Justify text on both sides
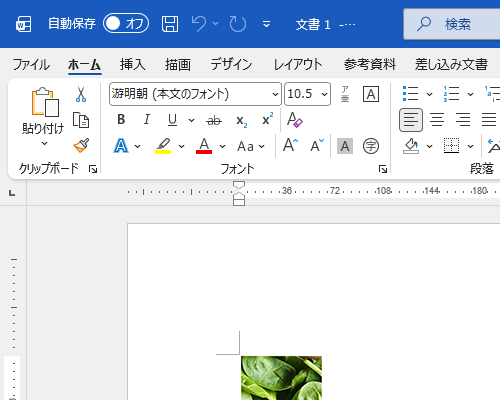 [489, 120]
